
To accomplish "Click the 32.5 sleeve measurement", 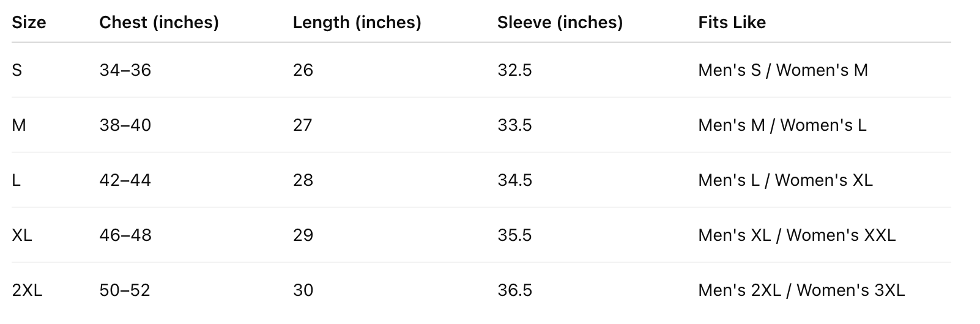I will pos(514,70).
